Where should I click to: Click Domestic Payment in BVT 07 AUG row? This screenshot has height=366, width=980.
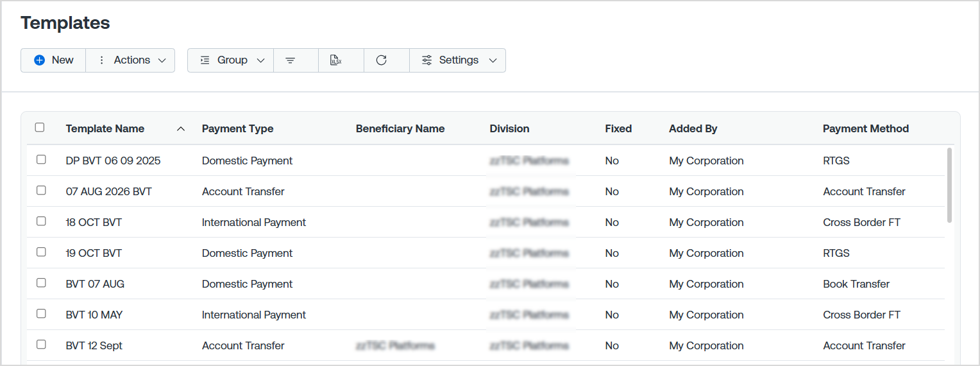[x=247, y=284]
